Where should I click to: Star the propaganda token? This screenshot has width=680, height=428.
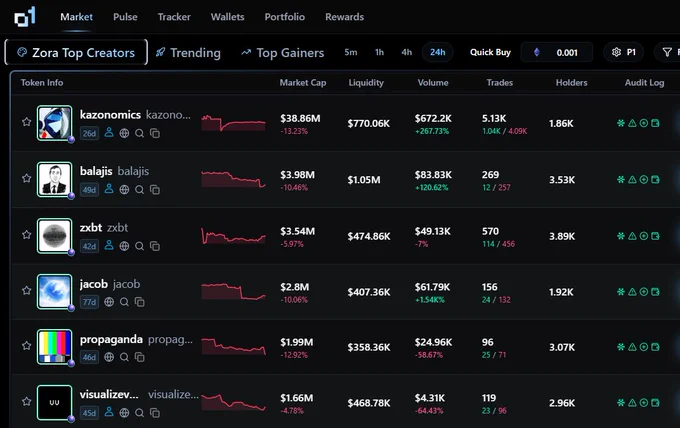tap(26, 346)
